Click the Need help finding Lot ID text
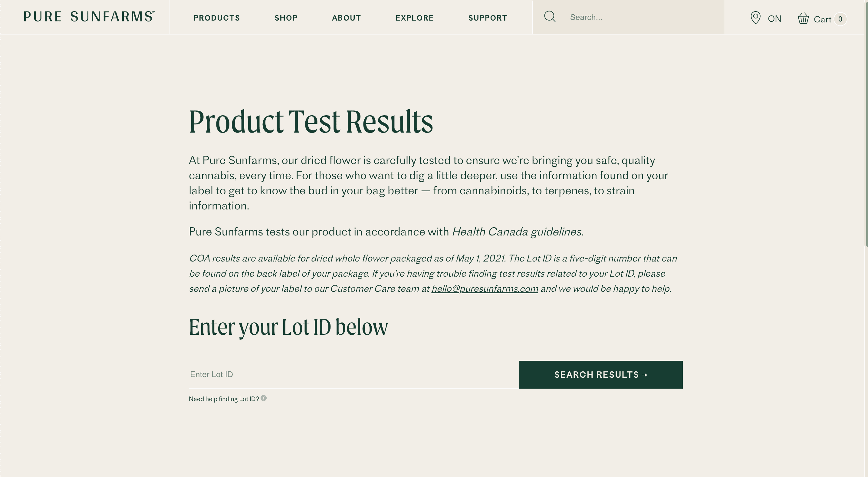The width and height of the screenshot is (868, 477). pyautogui.click(x=224, y=399)
